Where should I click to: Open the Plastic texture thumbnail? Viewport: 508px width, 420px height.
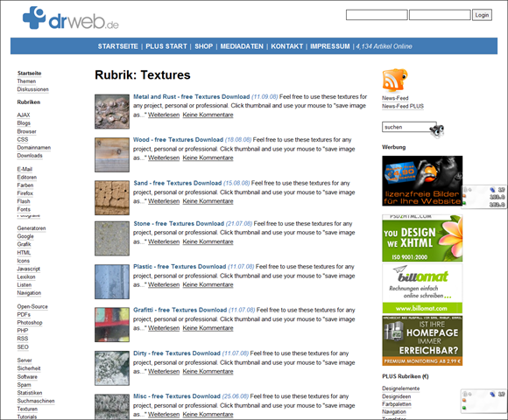click(x=112, y=282)
